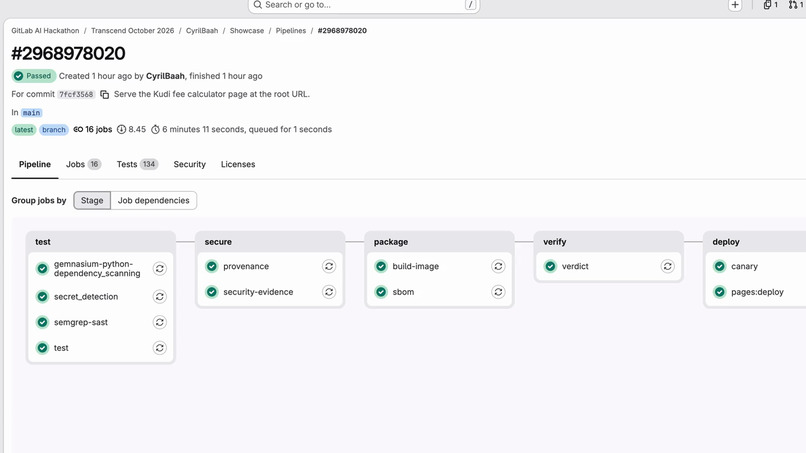Open the canary job

[744, 266]
